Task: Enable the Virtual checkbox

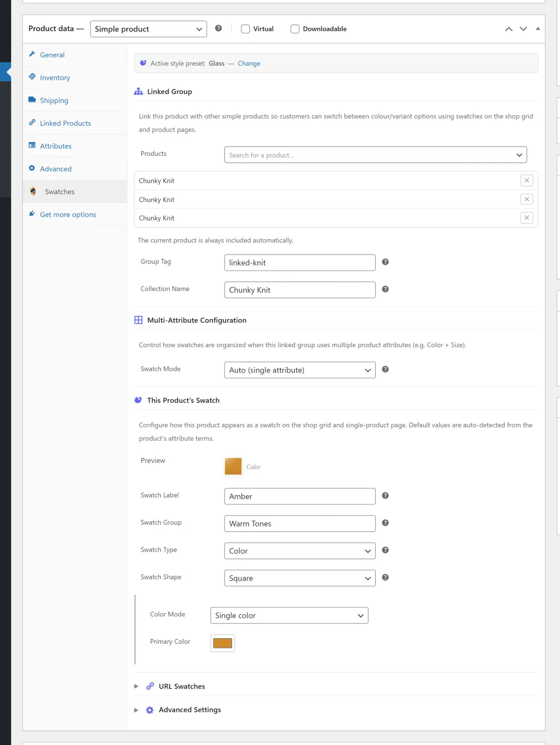Action: [245, 29]
